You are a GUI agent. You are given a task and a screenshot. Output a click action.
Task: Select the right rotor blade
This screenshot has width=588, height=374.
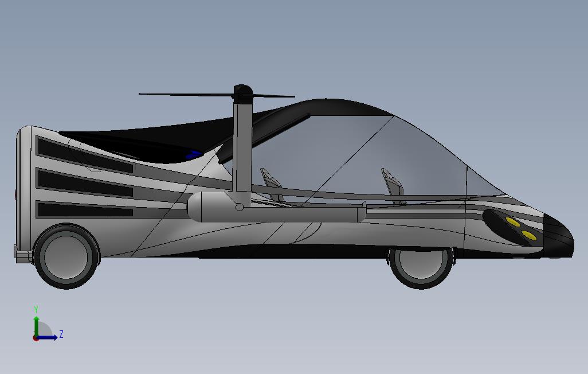coord(273,96)
